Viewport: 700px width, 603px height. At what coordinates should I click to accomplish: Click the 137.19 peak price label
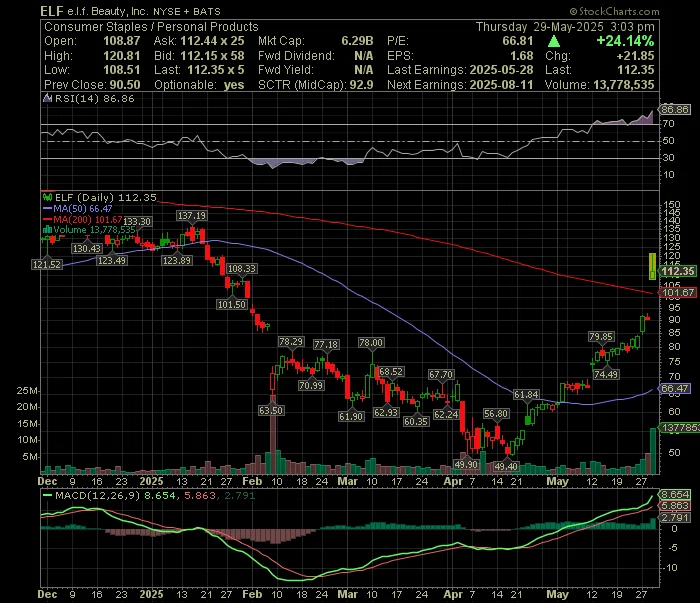pyautogui.click(x=192, y=216)
